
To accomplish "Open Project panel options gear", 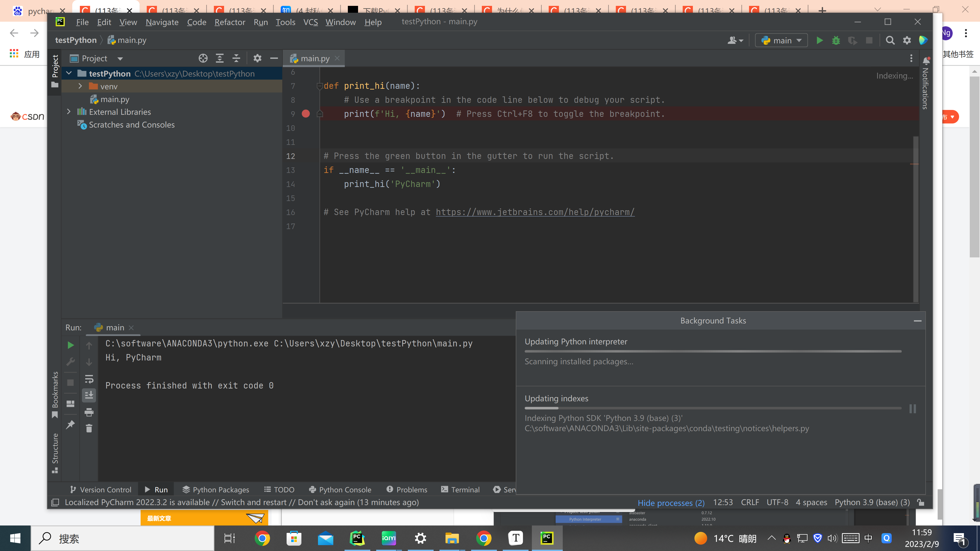I will [x=258, y=58].
